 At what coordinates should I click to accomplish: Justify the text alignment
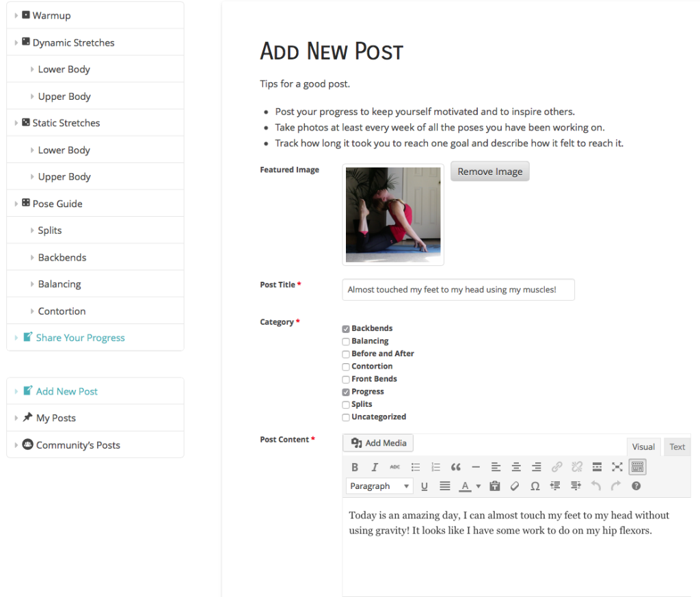[x=444, y=486]
